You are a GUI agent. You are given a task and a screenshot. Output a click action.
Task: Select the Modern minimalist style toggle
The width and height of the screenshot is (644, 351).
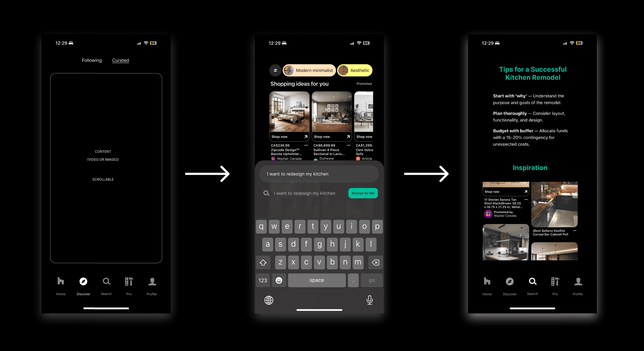(309, 70)
